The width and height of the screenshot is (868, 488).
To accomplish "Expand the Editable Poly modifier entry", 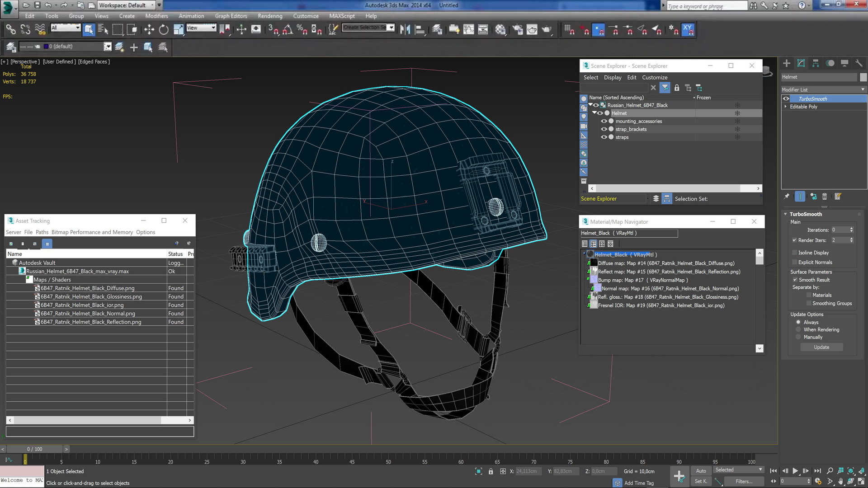I will coord(785,107).
